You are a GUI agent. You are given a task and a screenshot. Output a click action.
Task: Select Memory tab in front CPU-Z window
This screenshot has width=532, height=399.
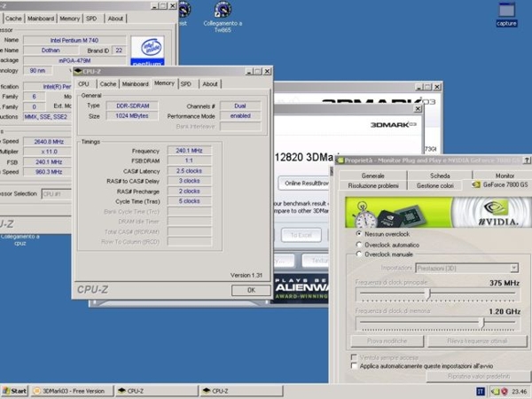pyautogui.click(x=164, y=83)
